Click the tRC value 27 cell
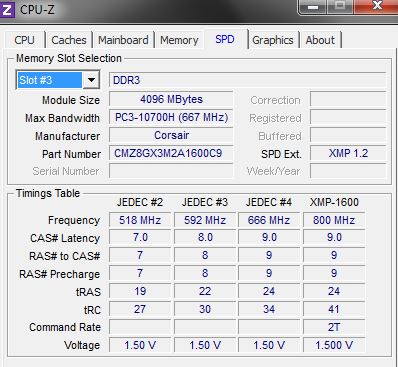 pyautogui.click(x=140, y=310)
